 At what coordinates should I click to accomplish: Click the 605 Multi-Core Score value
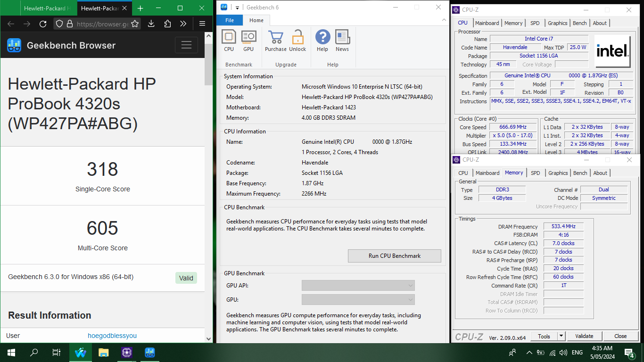click(x=102, y=228)
